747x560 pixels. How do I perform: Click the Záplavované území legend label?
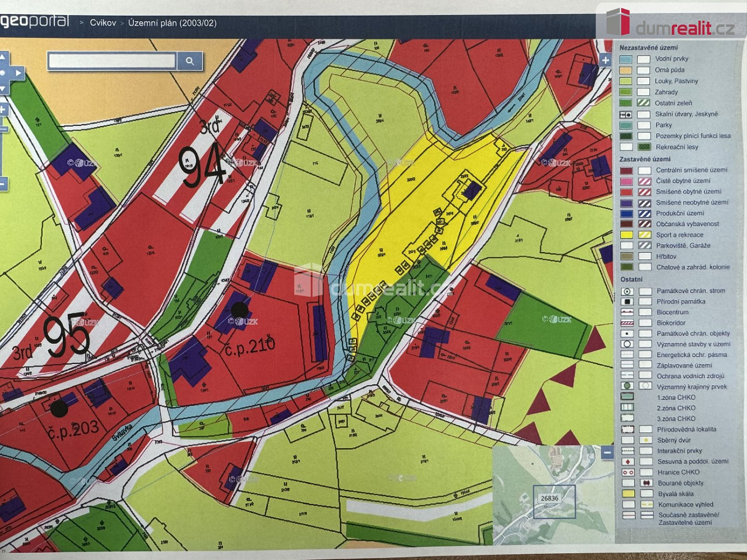tap(684, 366)
